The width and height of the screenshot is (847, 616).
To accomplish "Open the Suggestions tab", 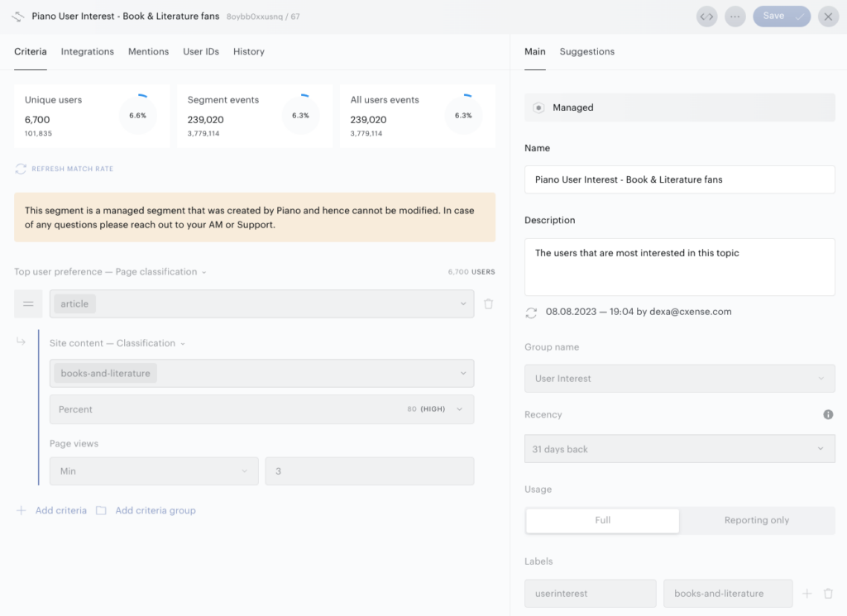I will tap(586, 52).
